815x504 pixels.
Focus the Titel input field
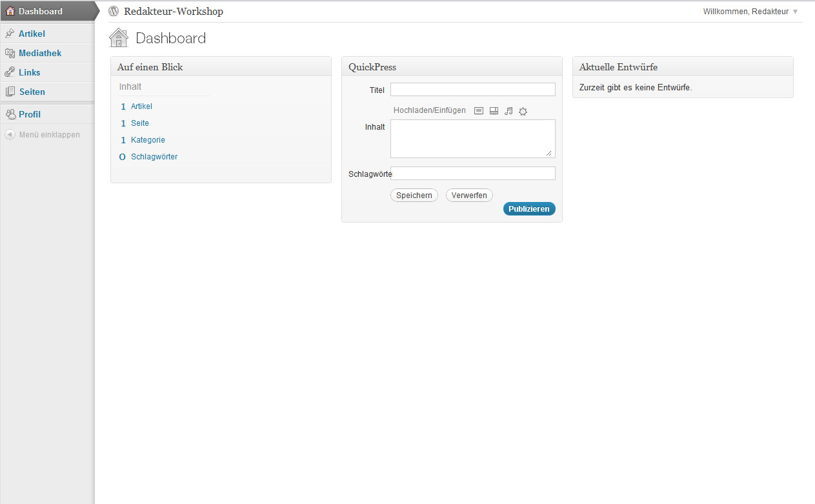[472, 90]
